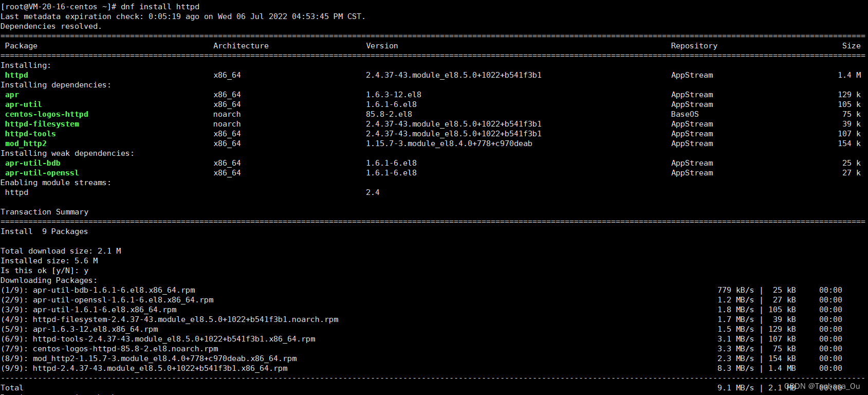This screenshot has height=395, width=868.
Task: Click download line '(1/9): apr-util-bdb' rpm
Action: pyautogui.click(x=98, y=290)
